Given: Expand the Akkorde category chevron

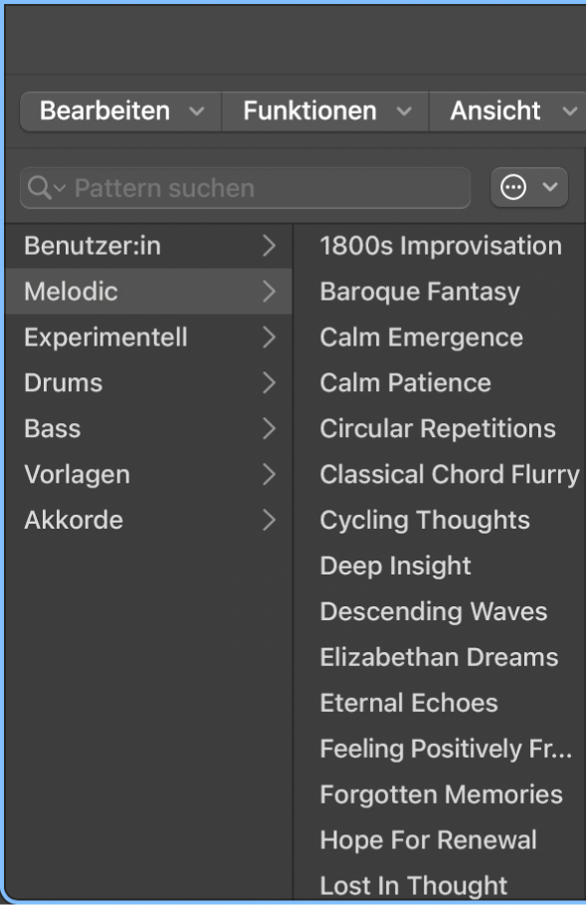Looking at the screenshot, I should pos(268,520).
